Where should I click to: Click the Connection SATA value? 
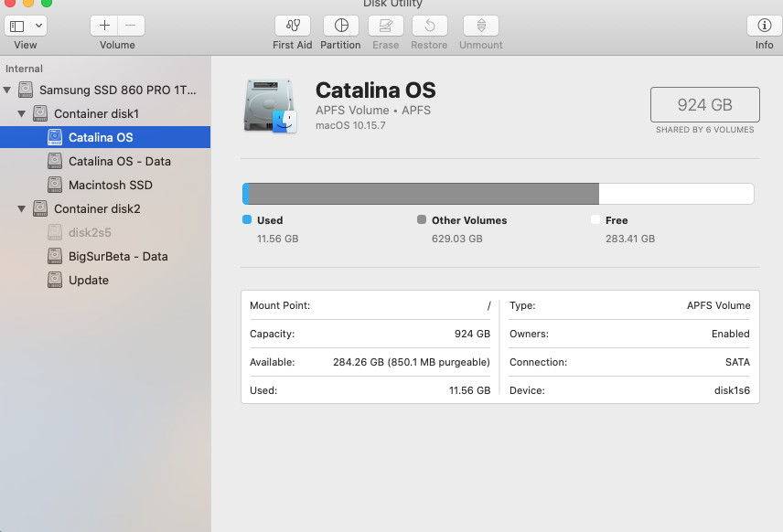pyautogui.click(x=737, y=362)
